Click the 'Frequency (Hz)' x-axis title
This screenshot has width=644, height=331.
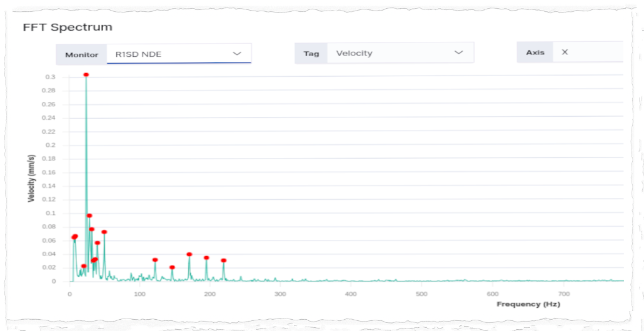click(x=528, y=304)
